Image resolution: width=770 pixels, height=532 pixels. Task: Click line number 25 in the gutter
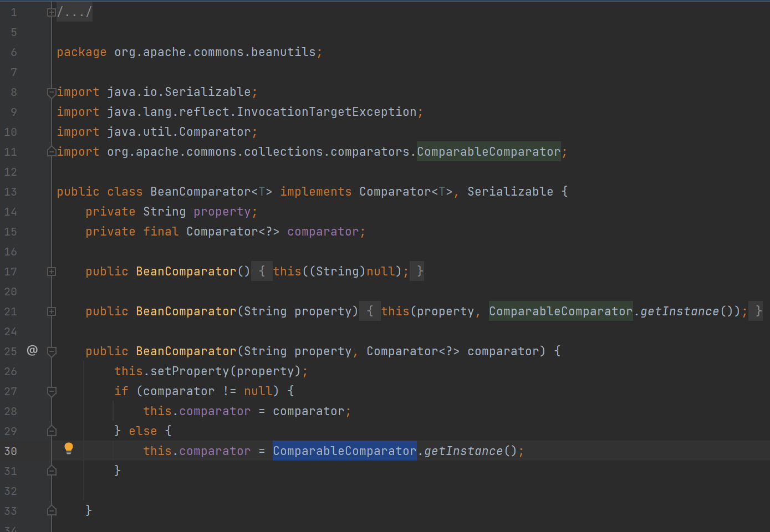tap(11, 351)
